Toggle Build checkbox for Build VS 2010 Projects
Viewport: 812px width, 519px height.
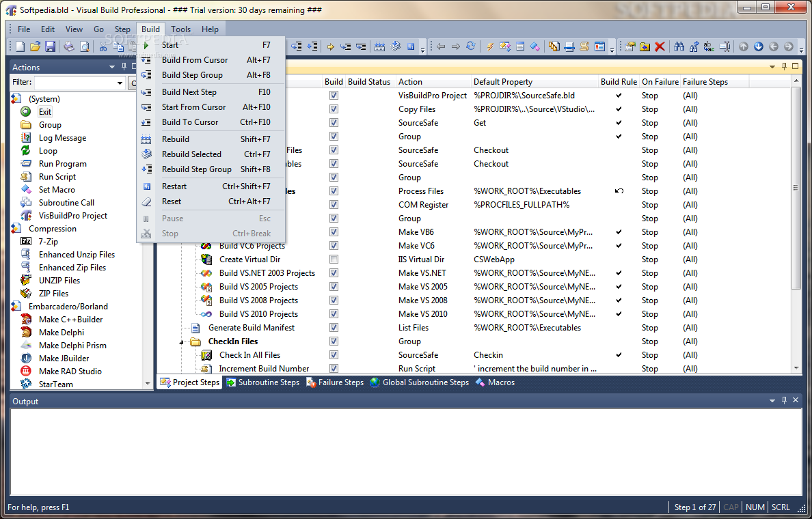[x=334, y=314]
